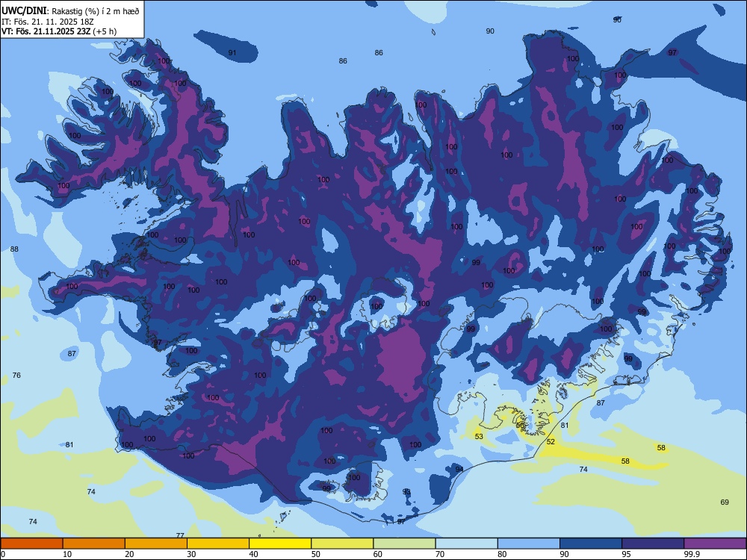
Task: Click the legend tick label '95'
Action: pyautogui.click(x=627, y=554)
